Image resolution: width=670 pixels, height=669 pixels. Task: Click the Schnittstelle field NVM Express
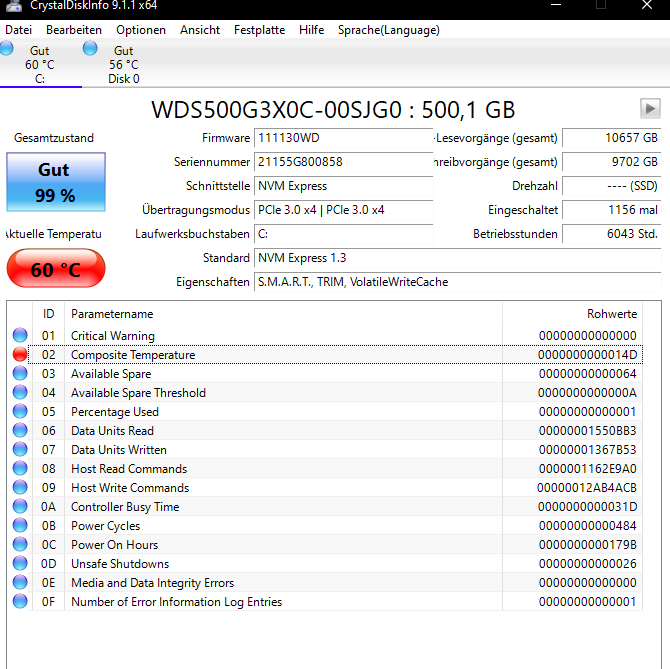tap(344, 186)
